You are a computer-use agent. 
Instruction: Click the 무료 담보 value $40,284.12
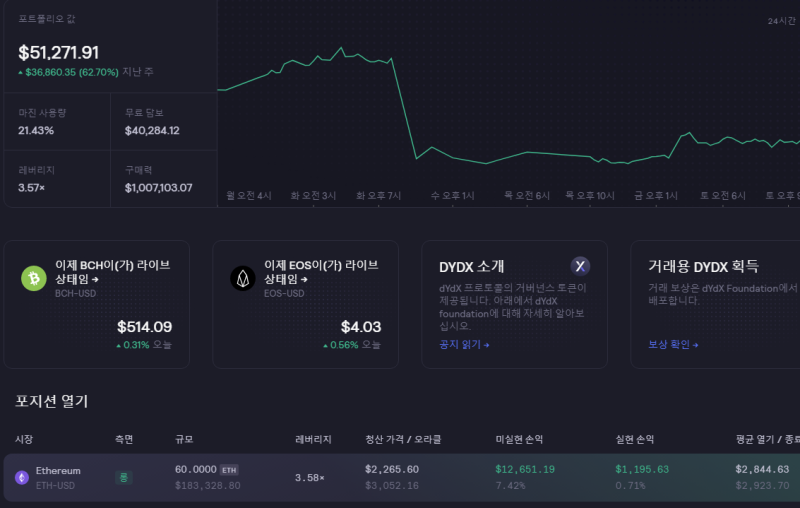[152, 131]
